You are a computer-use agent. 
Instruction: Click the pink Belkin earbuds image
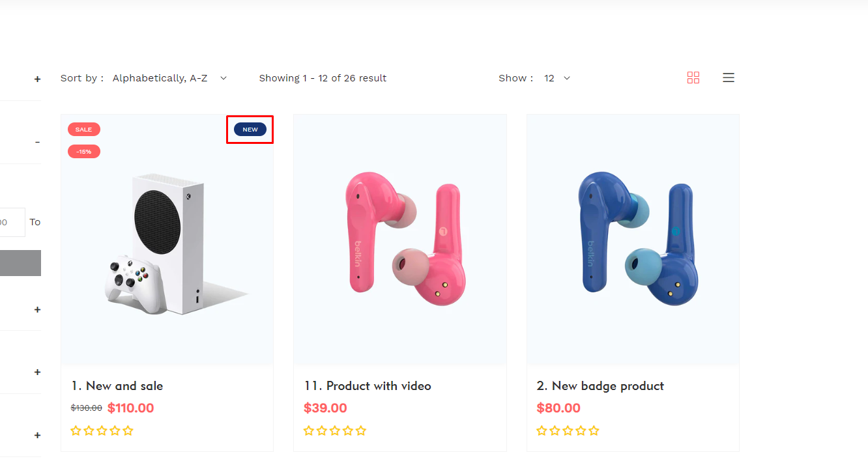[400, 241]
